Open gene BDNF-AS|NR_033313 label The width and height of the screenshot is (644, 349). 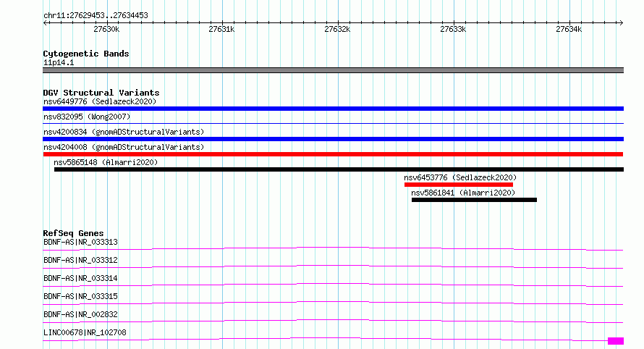[x=80, y=242]
